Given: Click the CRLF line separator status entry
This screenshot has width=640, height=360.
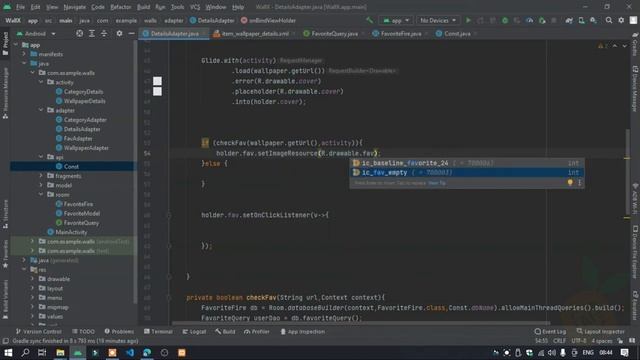Looking at the screenshot, I should pyautogui.click(x=560, y=341).
